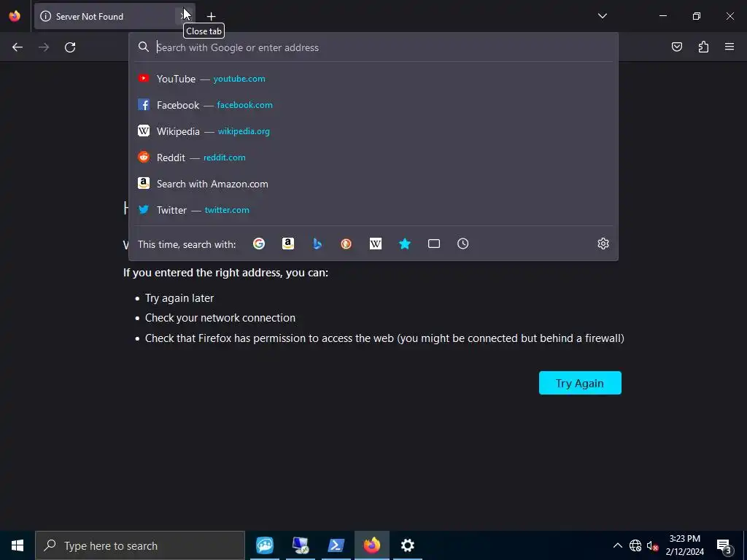Search this time with DuckDuckGo
747x560 pixels.
[x=347, y=244]
